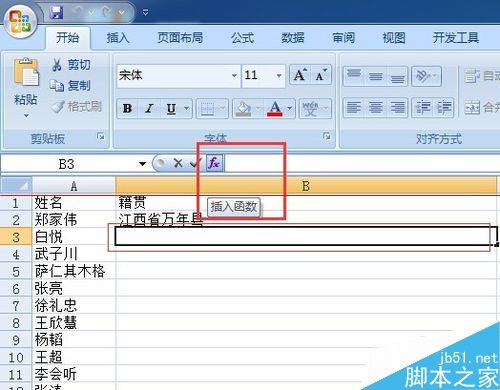
Task: Increase font size with large A icon
Action: (x=300, y=75)
